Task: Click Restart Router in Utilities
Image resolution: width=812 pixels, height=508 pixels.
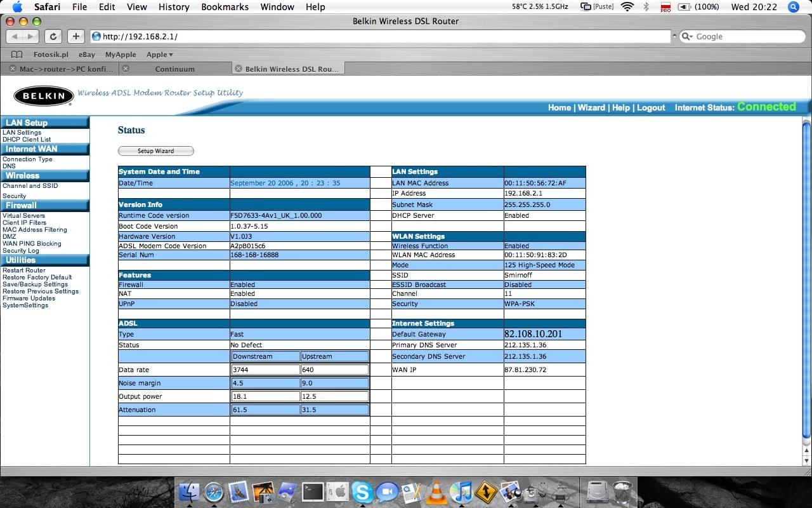Action: click(24, 271)
